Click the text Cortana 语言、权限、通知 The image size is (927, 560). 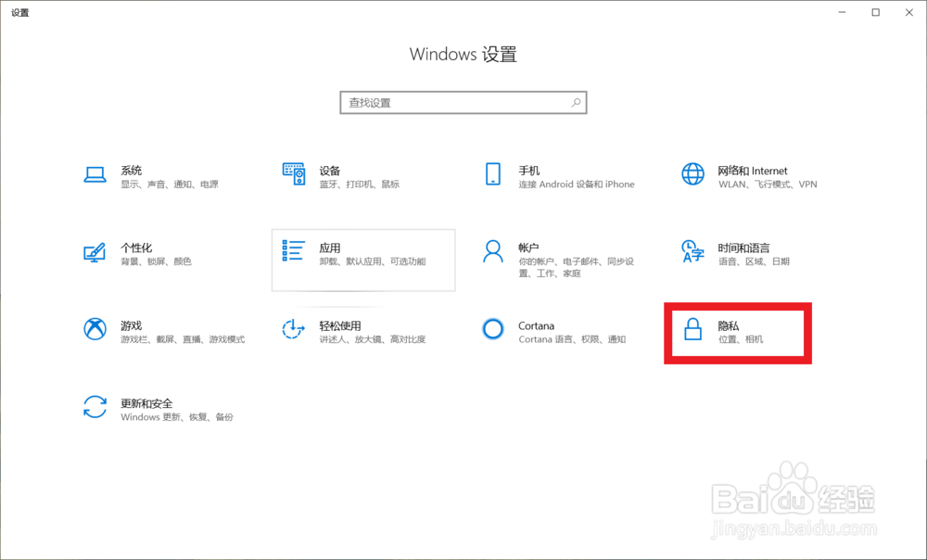coord(572,339)
